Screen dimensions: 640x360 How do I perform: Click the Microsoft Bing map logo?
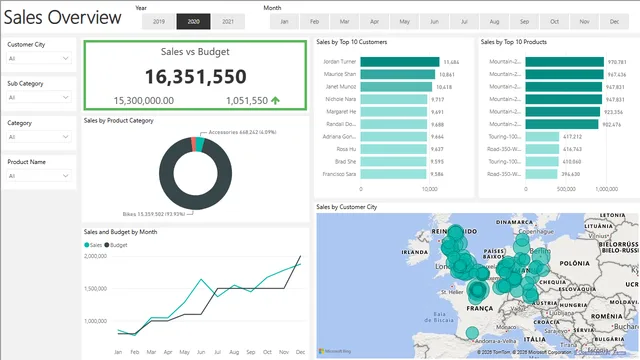[x=335, y=351]
